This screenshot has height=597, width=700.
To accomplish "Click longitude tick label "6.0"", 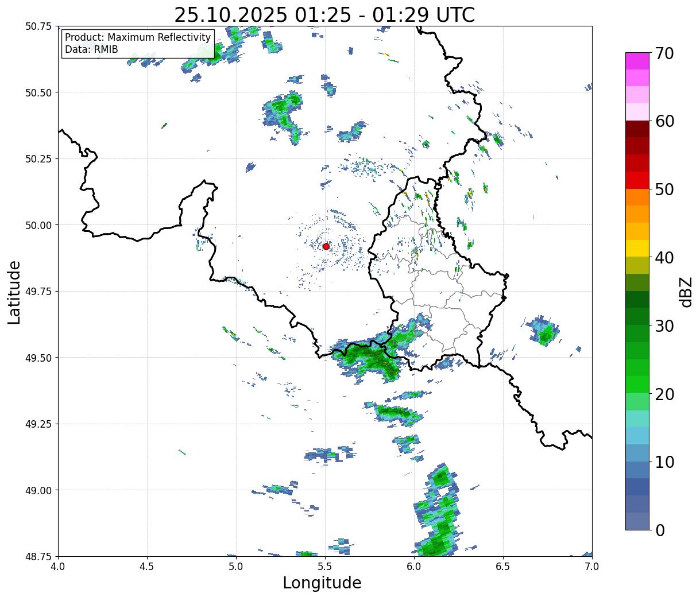I will point(414,567).
